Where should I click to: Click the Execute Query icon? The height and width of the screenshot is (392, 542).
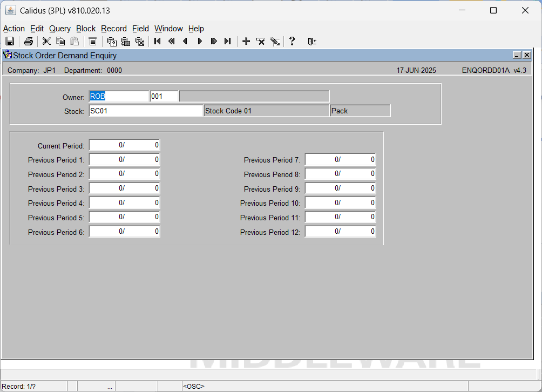click(x=126, y=42)
